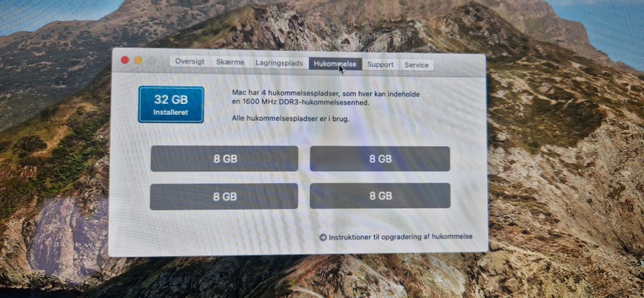Viewport: 644px width, 298px height.
Task: Select the Lagringsplads tab
Action: coord(279,63)
